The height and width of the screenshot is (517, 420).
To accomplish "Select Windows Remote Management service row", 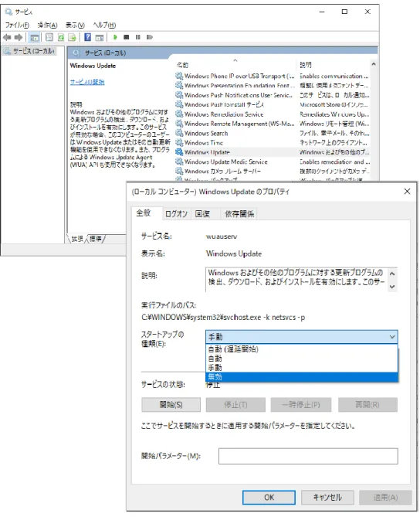I will (x=235, y=124).
